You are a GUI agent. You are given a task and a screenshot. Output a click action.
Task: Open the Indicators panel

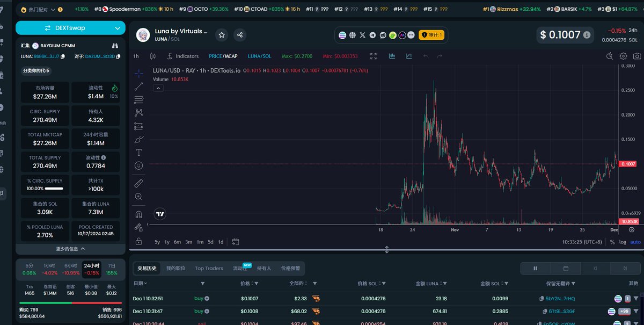coord(182,56)
